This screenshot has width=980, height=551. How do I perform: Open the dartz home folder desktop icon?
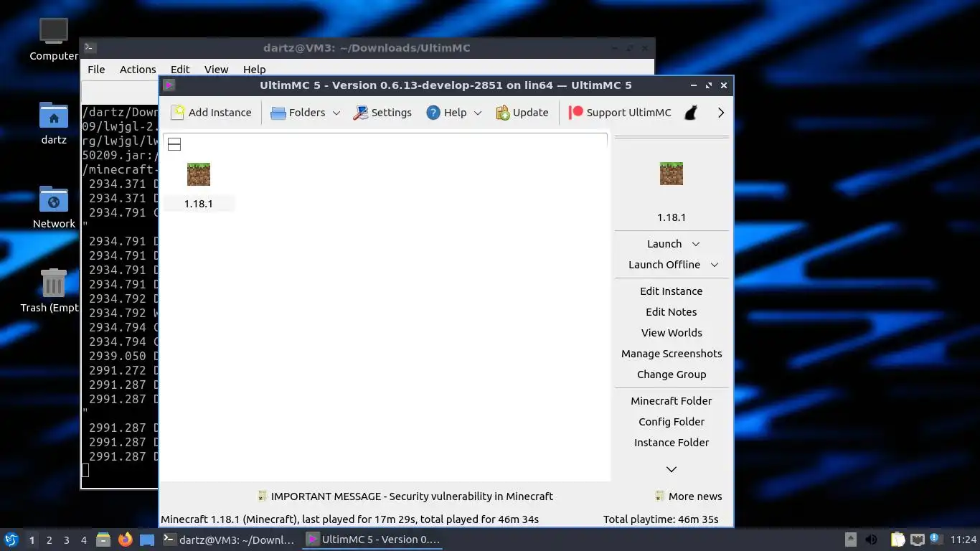54,123
